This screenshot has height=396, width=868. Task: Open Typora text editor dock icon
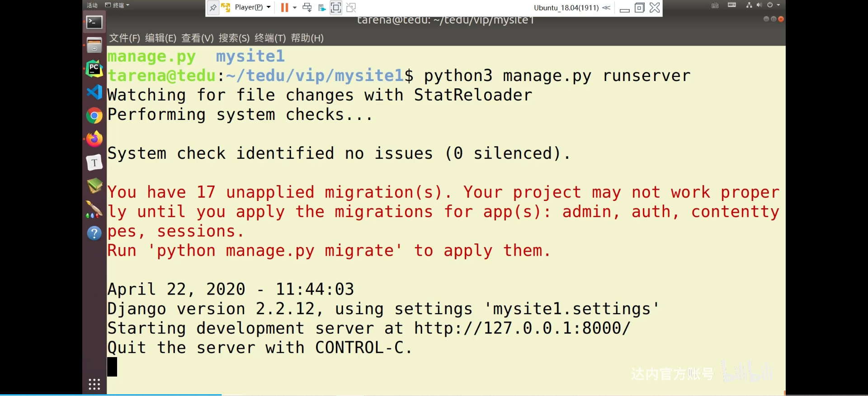click(x=94, y=162)
